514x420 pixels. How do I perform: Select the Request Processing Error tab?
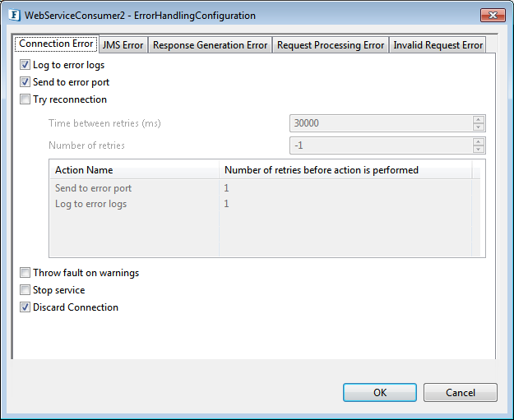[x=331, y=45]
